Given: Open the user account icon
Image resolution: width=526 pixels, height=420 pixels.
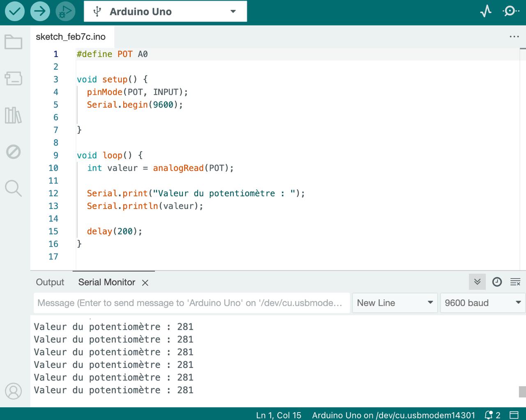Looking at the screenshot, I should (13, 391).
